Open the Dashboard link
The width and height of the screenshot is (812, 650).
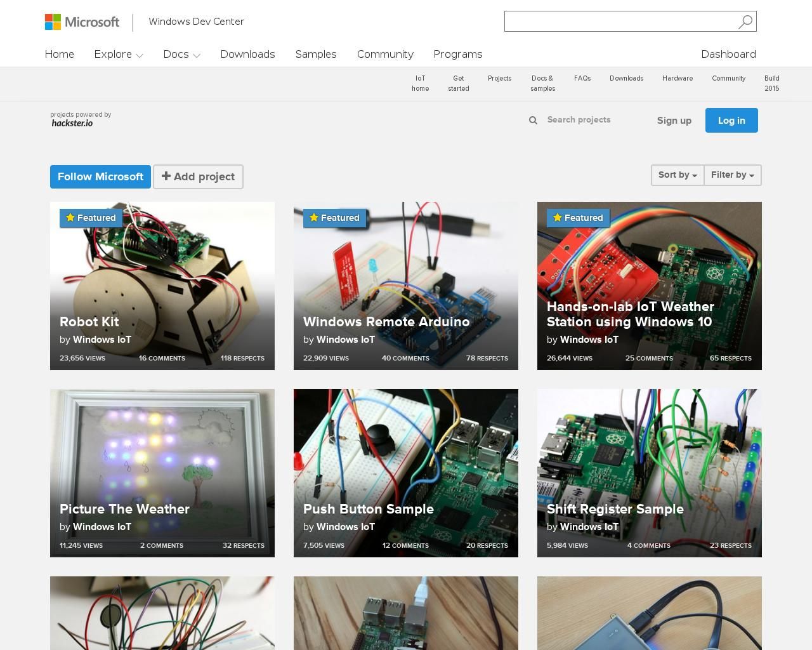point(728,54)
